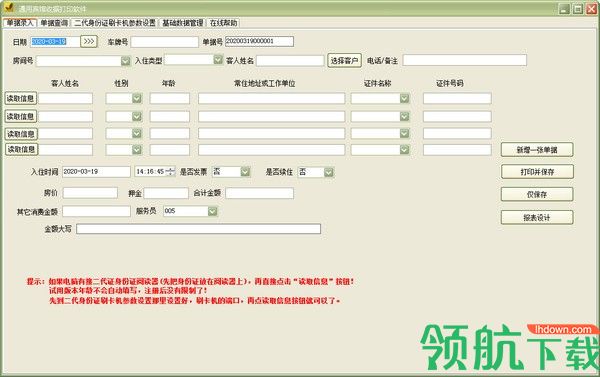Viewport: 600px width, 377px height.
Task: Click 读取信息 button in first guest row
Action: point(21,98)
